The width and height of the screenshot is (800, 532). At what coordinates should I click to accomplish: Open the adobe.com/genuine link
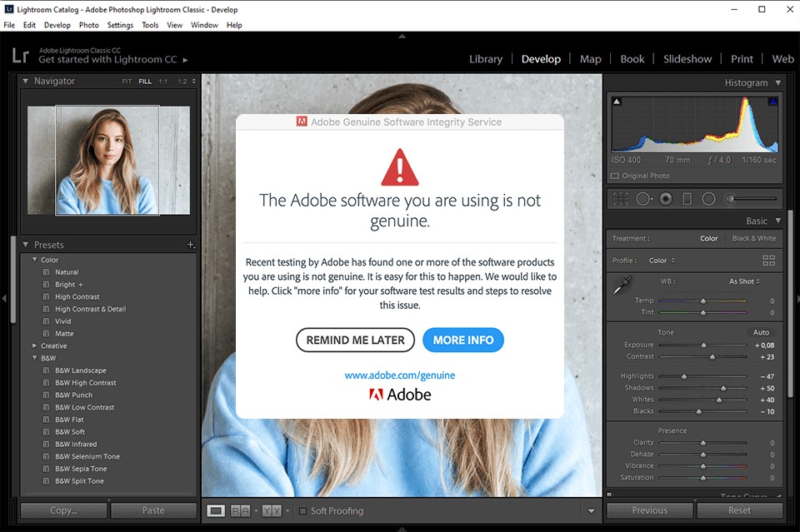point(399,375)
